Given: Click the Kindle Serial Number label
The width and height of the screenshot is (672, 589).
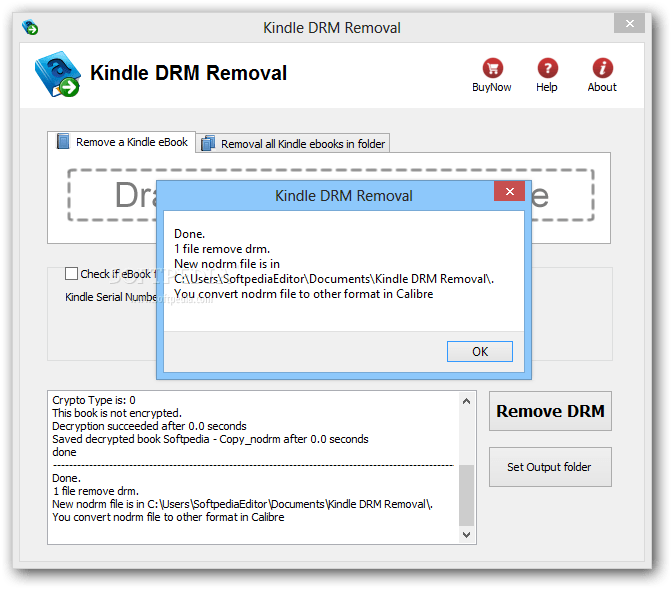Looking at the screenshot, I should 111,297.
